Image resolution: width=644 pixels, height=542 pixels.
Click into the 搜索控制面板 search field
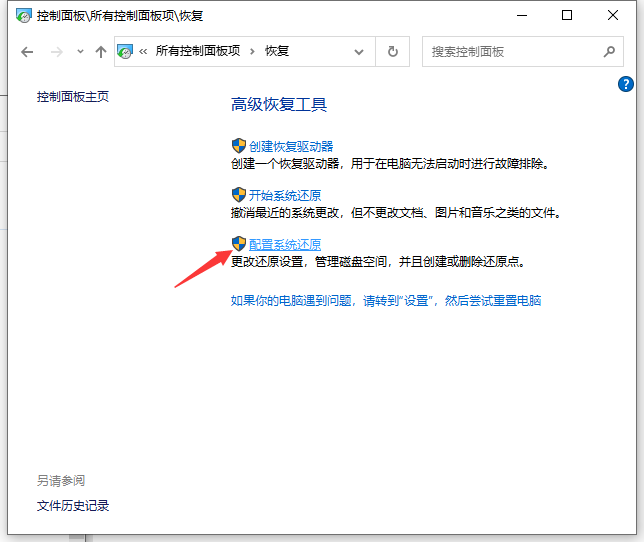pos(510,52)
